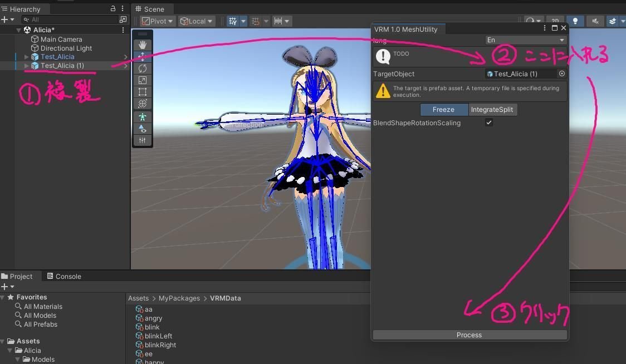Select the angry expression asset
This screenshot has width=626, height=364.
point(149,318)
